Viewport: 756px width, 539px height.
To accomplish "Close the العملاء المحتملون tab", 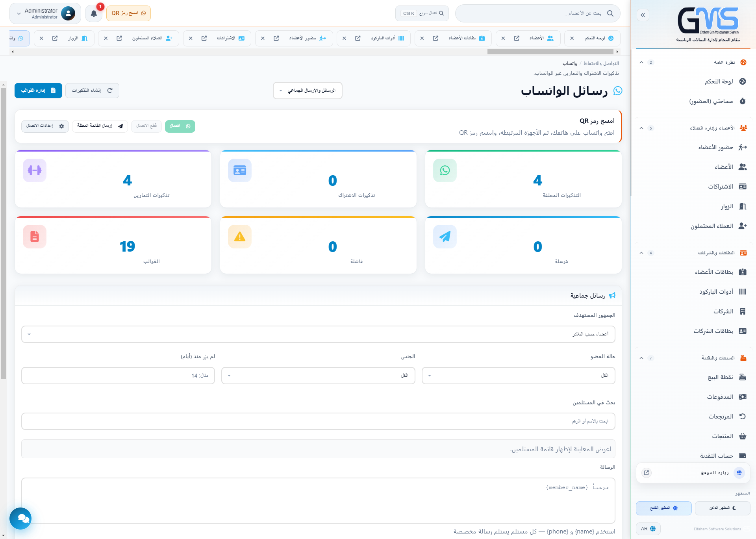I will (x=106, y=38).
